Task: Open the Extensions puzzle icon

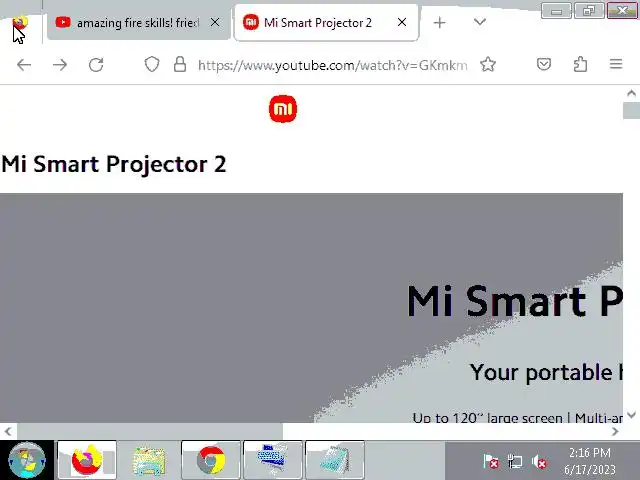Action: pos(580,64)
